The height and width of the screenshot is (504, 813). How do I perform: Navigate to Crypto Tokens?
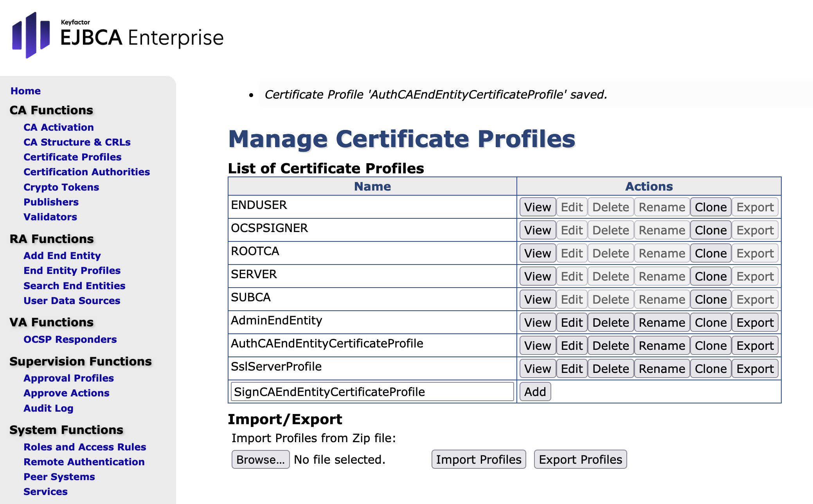pyautogui.click(x=61, y=187)
